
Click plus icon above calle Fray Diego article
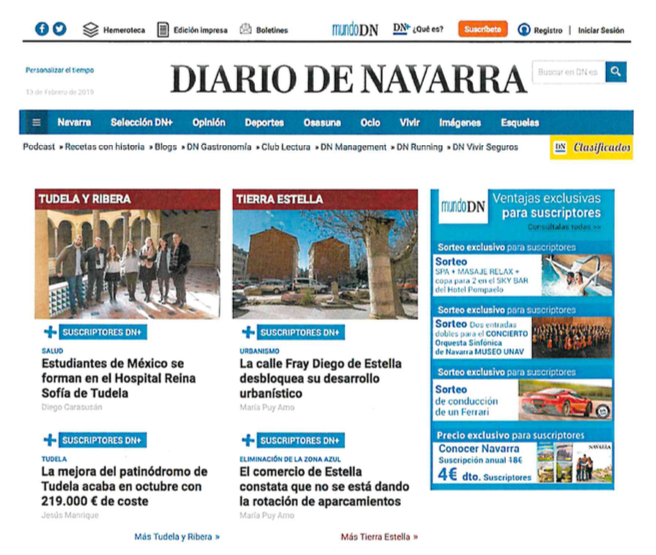(x=248, y=332)
